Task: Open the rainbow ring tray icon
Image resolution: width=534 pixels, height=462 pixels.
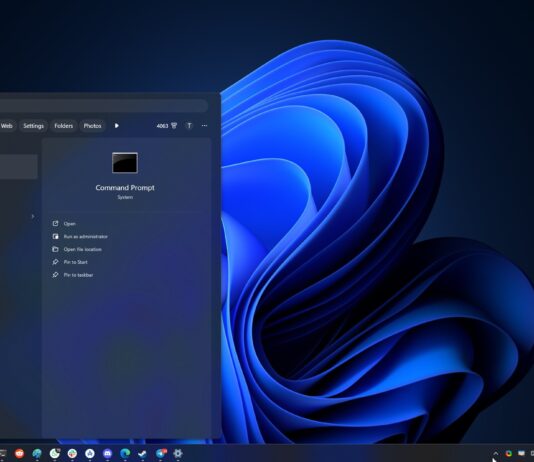Action: coord(509,453)
